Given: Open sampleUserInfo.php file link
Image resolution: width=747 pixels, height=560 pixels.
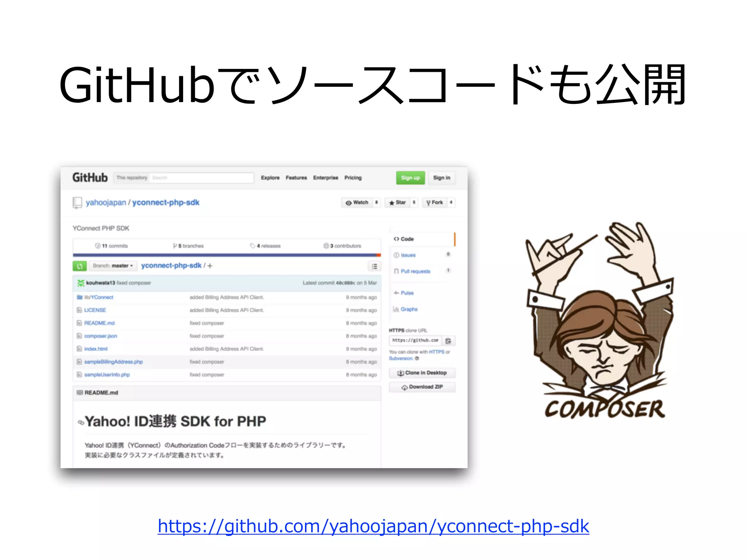Looking at the screenshot, I should pyautogui.click(x=107, y=375).
